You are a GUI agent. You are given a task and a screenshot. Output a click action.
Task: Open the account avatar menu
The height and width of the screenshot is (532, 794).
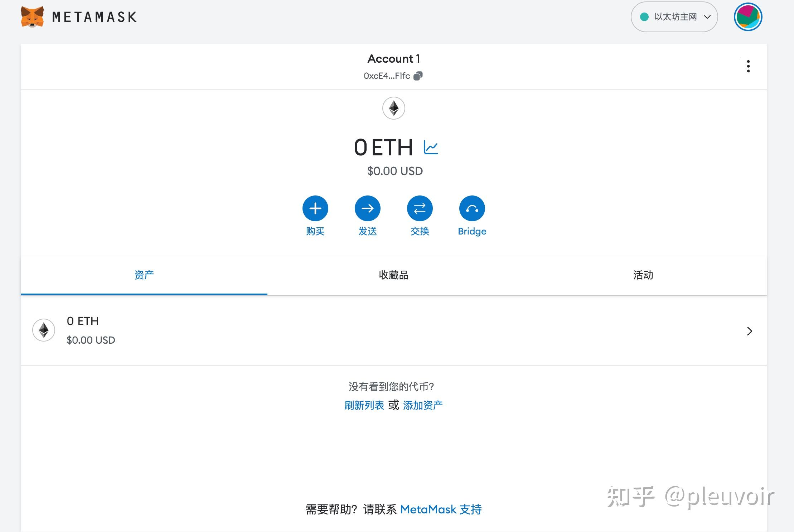pyautogui.click(x=748, y=17)
